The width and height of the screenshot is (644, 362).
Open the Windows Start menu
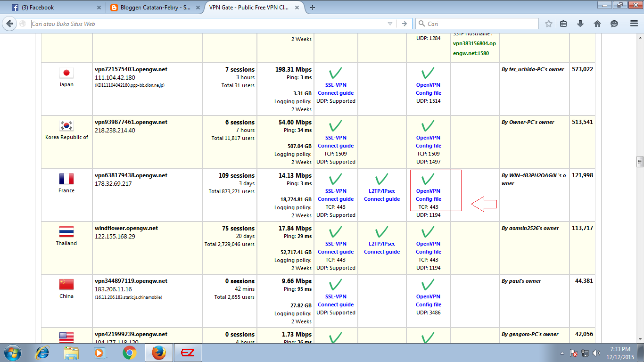click(13, 353)
